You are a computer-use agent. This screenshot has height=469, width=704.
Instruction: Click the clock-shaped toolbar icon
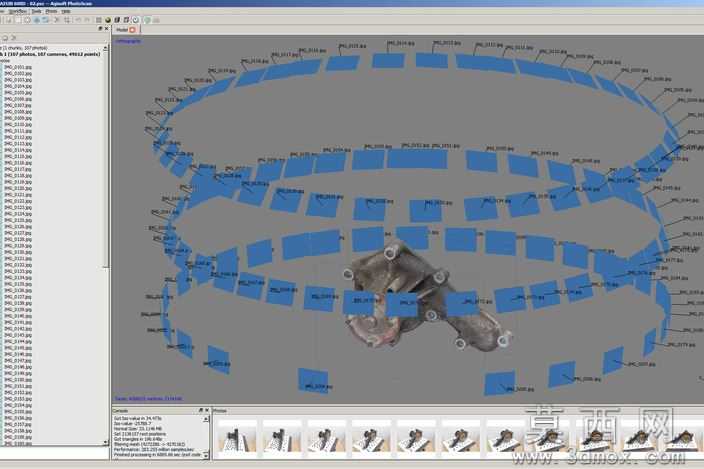136,20
